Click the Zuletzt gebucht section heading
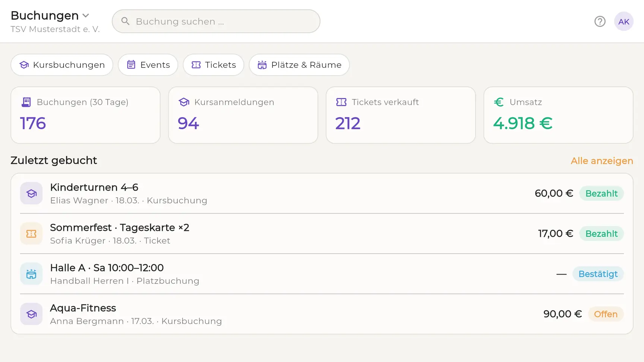This screenshot has width=644, height=362. click(54, 161)
